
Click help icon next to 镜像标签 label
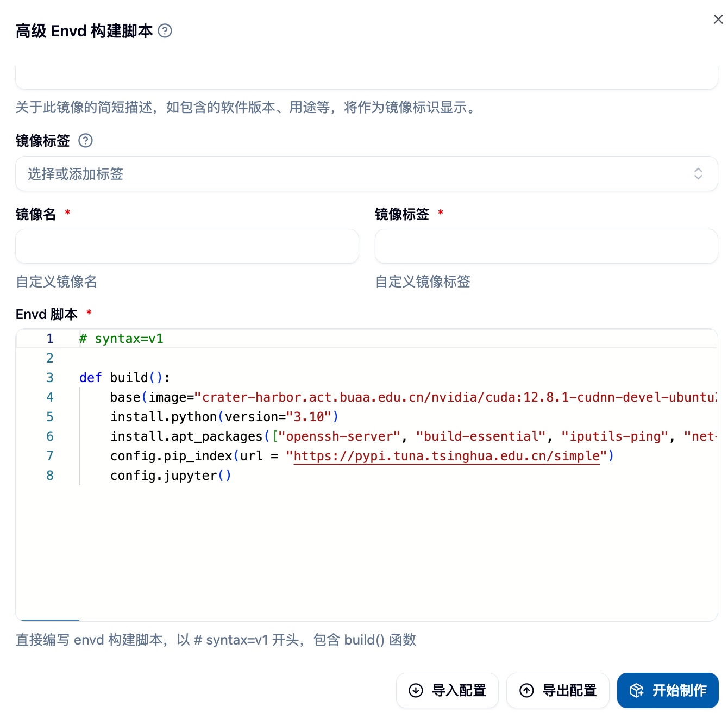coord(85,141)
